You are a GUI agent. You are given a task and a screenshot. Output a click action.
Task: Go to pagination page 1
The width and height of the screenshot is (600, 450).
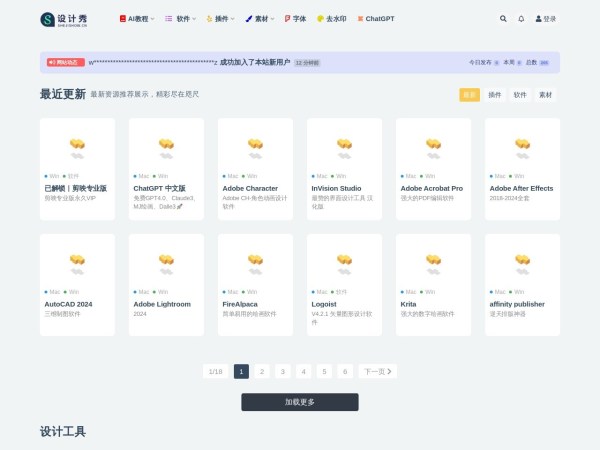241,371
